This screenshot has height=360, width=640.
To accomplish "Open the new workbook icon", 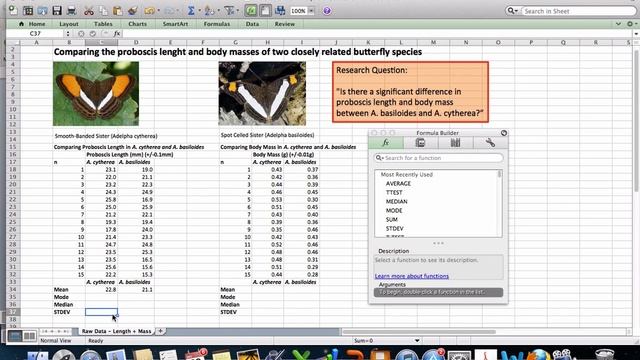I will (x=13, y=10).
